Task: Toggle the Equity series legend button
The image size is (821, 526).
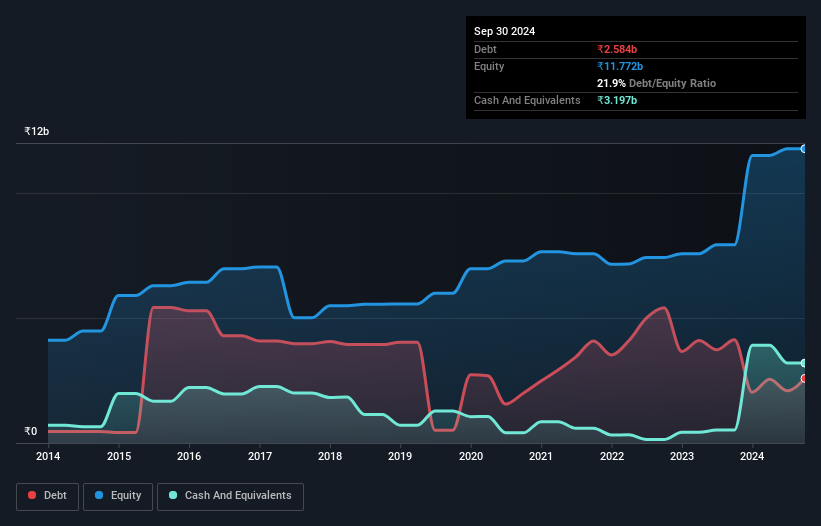Action: click(118, 496)
